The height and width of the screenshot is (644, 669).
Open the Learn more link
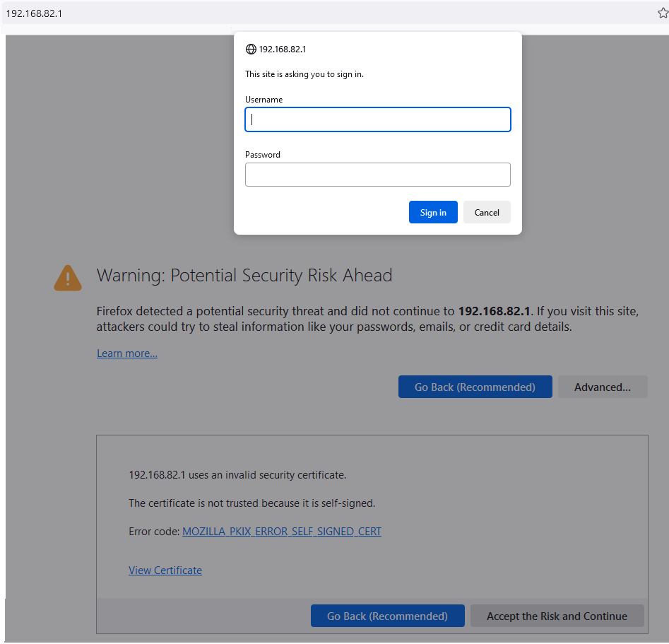(x=126, y=353)
